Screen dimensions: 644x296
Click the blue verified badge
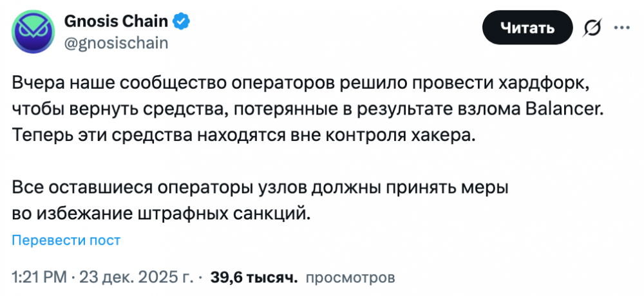(181, 22)
